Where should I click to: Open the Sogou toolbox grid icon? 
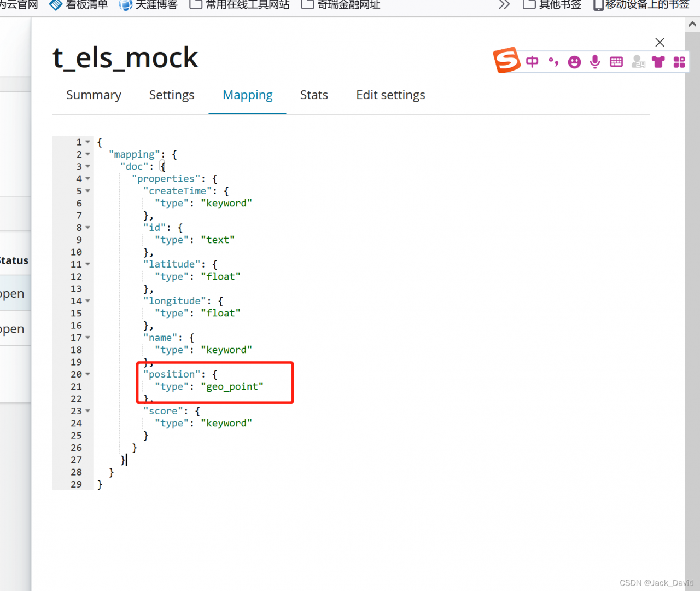[679, 62]
